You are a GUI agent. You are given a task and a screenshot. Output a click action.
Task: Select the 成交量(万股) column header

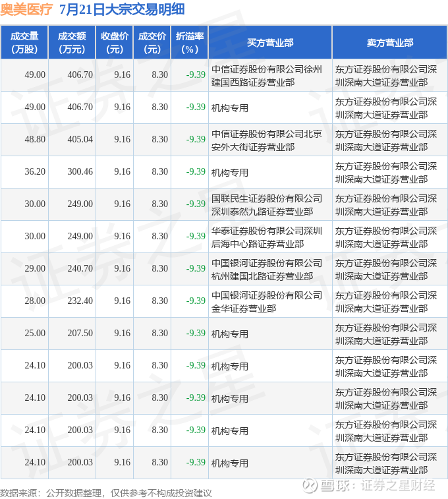coord(24,43)
